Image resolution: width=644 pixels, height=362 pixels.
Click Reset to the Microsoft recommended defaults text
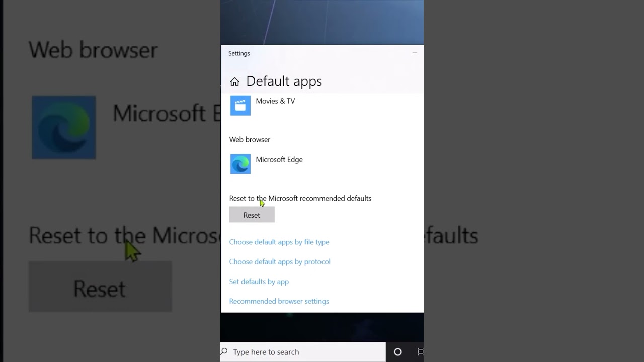tap(300, 198)
